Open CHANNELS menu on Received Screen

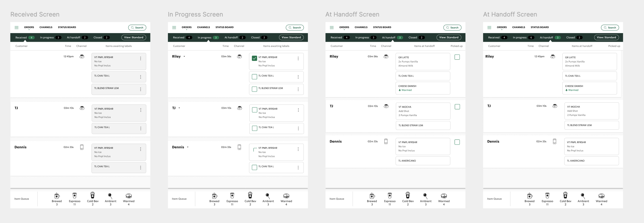tap(46, 27)
